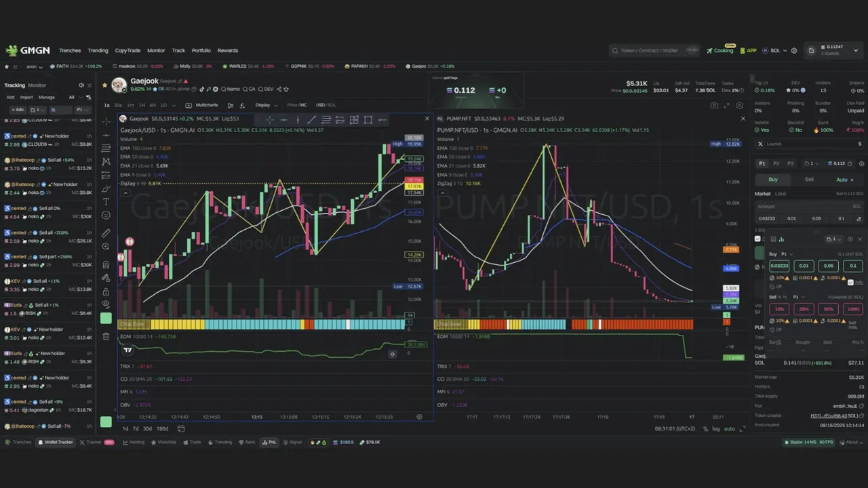Screen dimensions: 868x488
Task: Select the 30s chart timeframe
Action: click(118, 105)
